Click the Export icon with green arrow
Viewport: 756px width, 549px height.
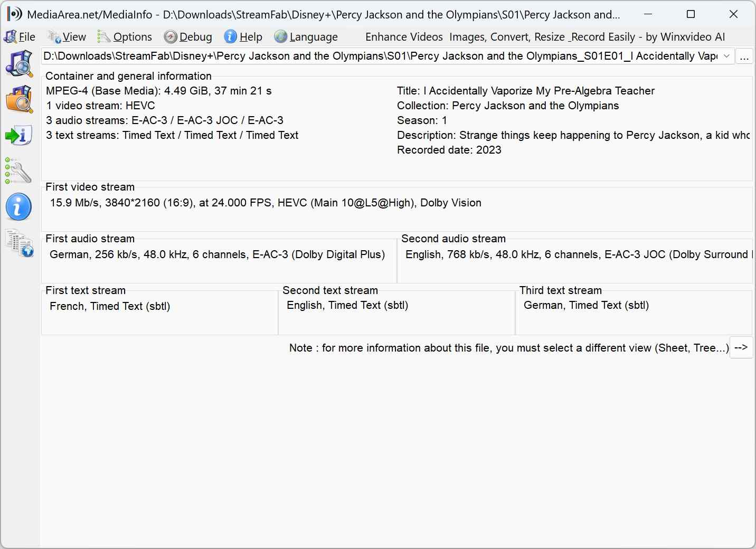click(19, 135)
